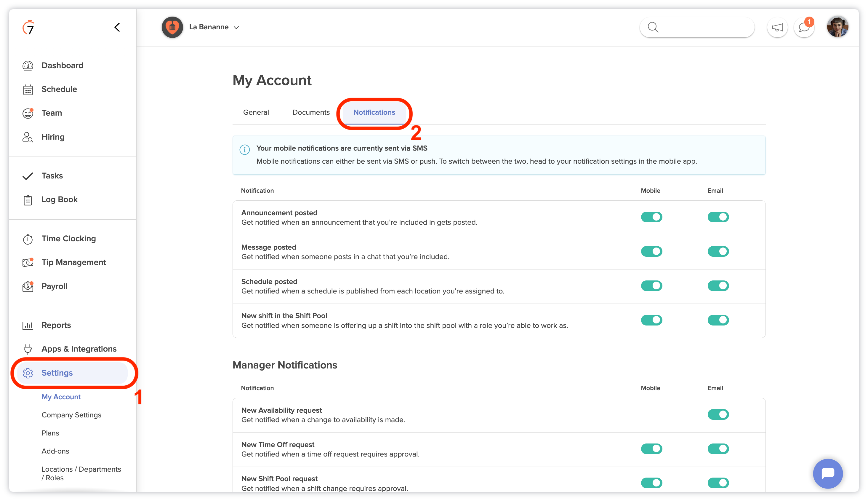Open the Reports bar chart icon

click(28, 325)
